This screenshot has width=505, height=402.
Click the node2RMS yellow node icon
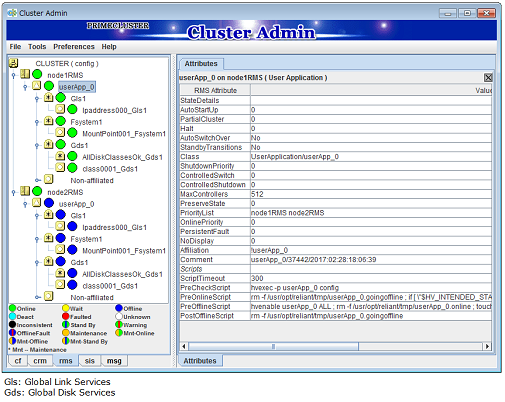point(25,191)
